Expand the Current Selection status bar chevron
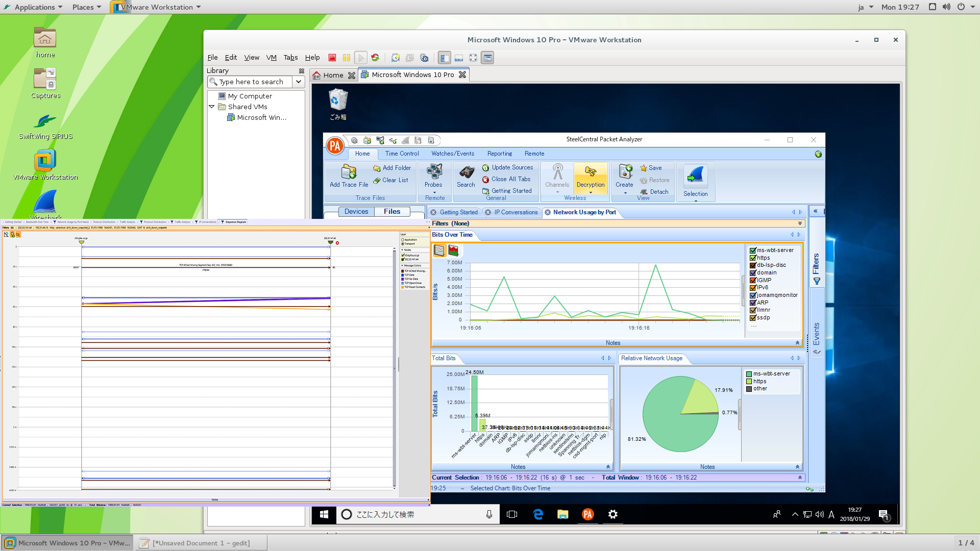Image resolution: width=980 pixels, height=551 pixels. click(800, 478)
